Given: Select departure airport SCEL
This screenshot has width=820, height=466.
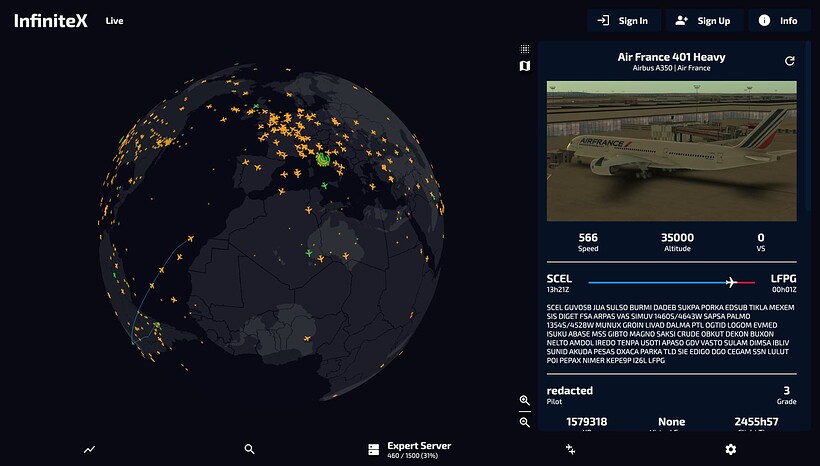Looking at the screenshot, I should click(559, 279).
